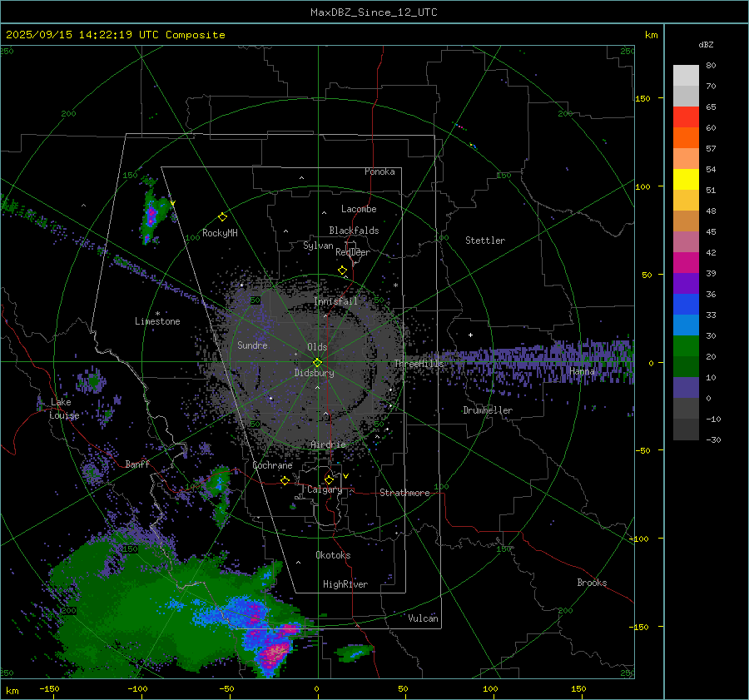This screenshot has height=700, width=749.
Task: Click the km unit label at top right
Action: 651,35
